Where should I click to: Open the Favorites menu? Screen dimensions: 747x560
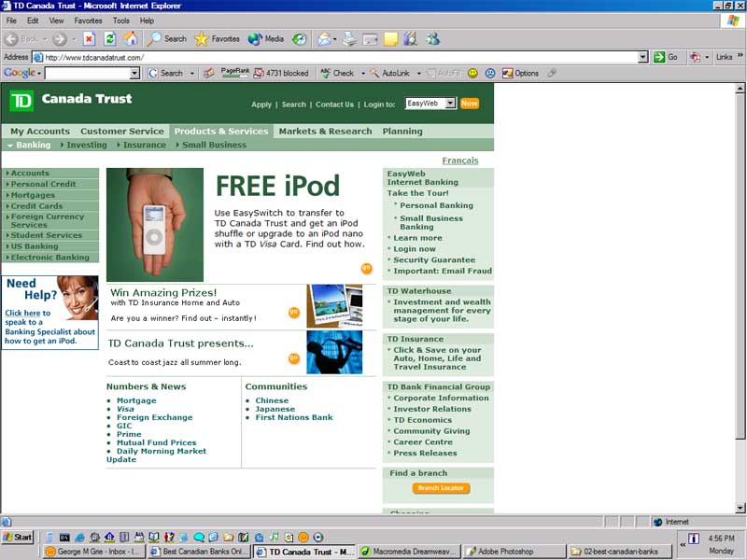pyautogui.click(x=88, y=20)
